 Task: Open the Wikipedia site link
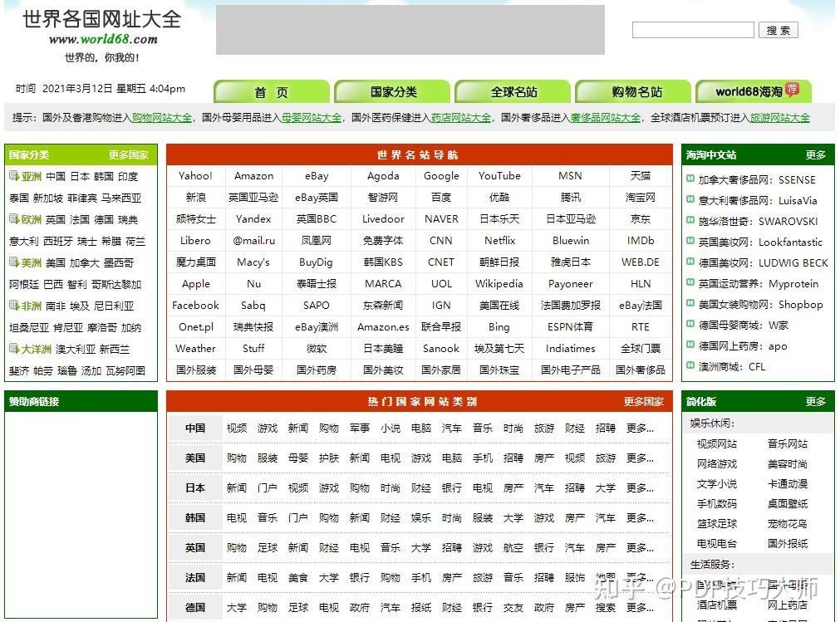(499, 284)
